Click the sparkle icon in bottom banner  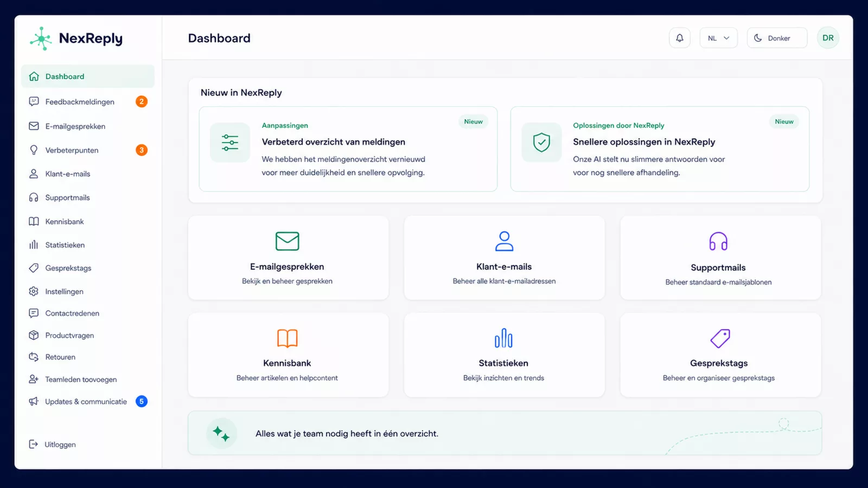coord(221,434)
